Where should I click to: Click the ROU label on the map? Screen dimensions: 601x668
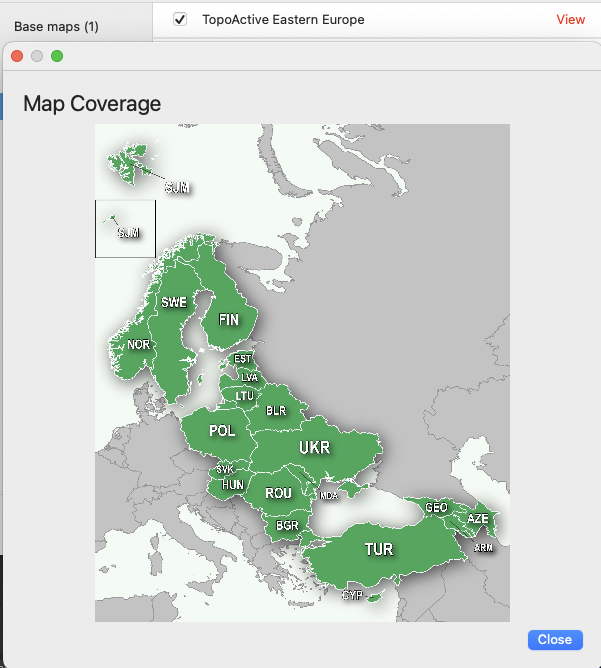coord(278,493)
